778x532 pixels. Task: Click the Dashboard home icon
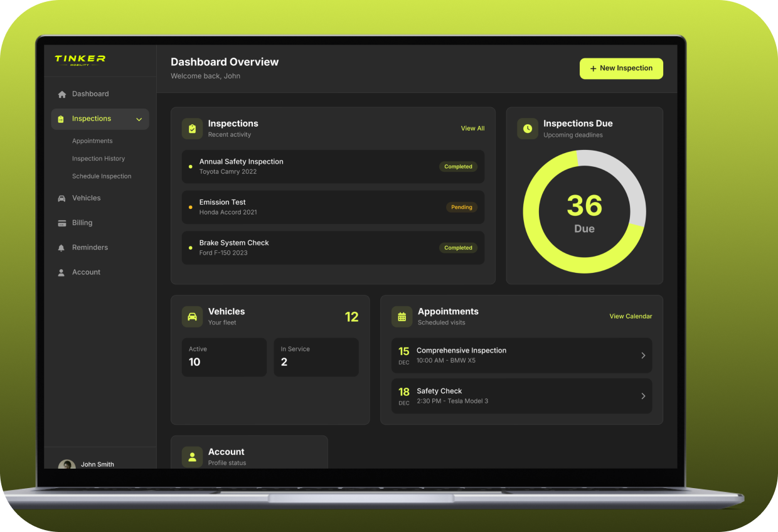61,94
